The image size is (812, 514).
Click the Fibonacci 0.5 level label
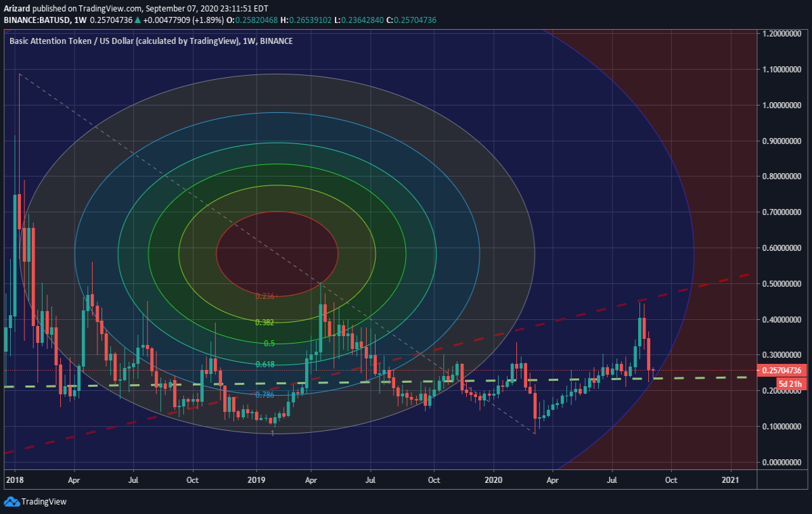point(269,344)
